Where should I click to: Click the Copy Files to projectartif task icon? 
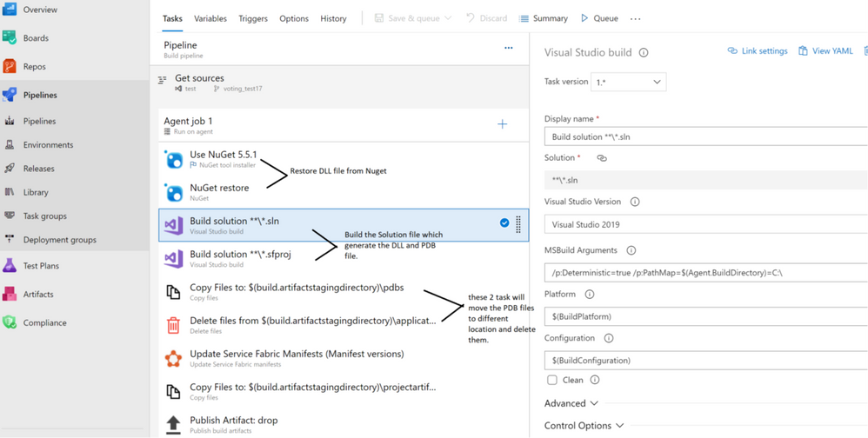tap(173, 392)
